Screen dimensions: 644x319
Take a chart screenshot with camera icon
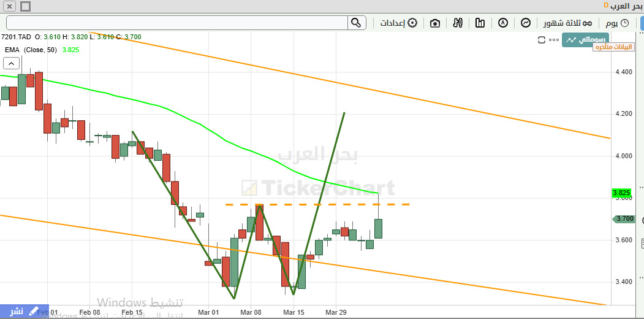435,23
